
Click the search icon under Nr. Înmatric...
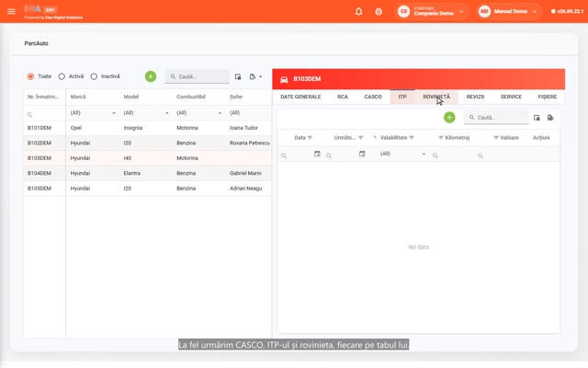pos(29,115)
